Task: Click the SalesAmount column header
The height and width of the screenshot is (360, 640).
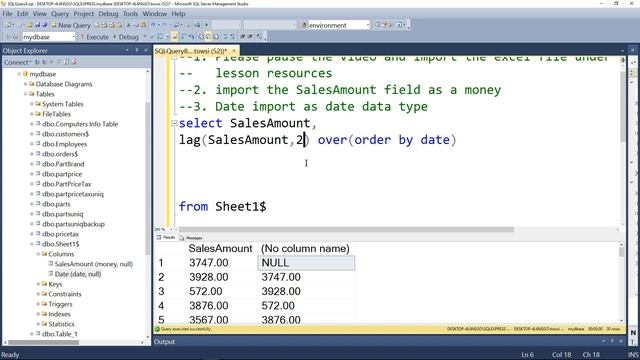Action: 220,249
